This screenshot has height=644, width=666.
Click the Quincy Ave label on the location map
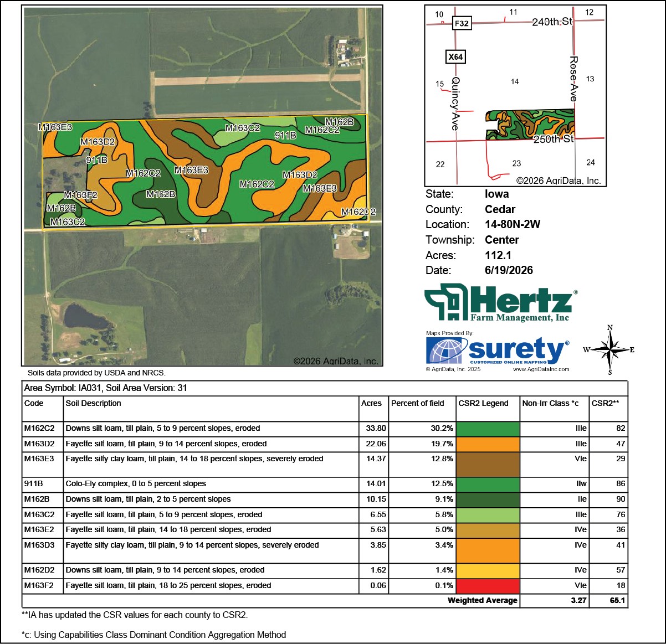pyautogui.click(x=455, y=104)
